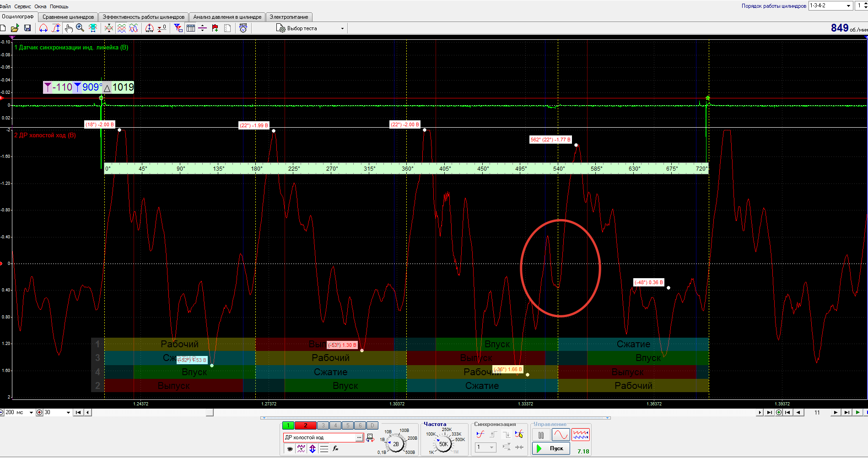The image size is (868, 458).
Task: Switch to Эффективность работы цилиндров tab
Action: 144,17
